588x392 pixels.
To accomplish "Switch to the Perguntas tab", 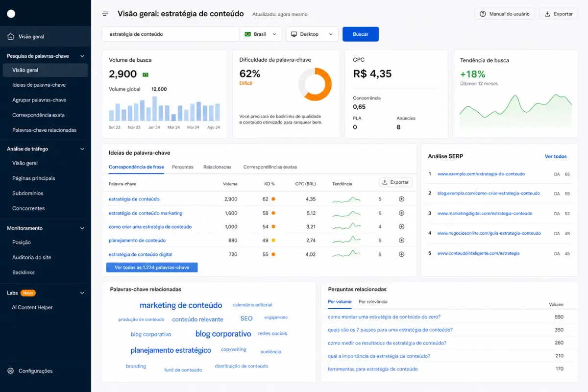I will point(183,167).
